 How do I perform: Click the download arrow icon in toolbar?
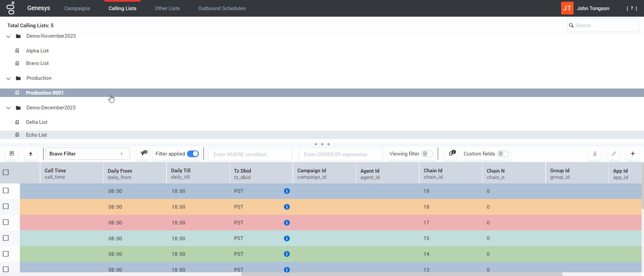pyautogui.click(x=31, y=154)
